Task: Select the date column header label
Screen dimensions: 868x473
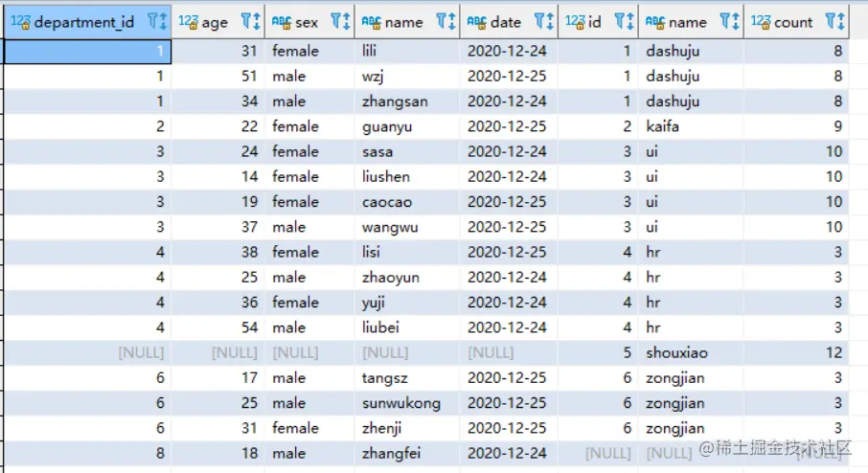Action: 506,22
